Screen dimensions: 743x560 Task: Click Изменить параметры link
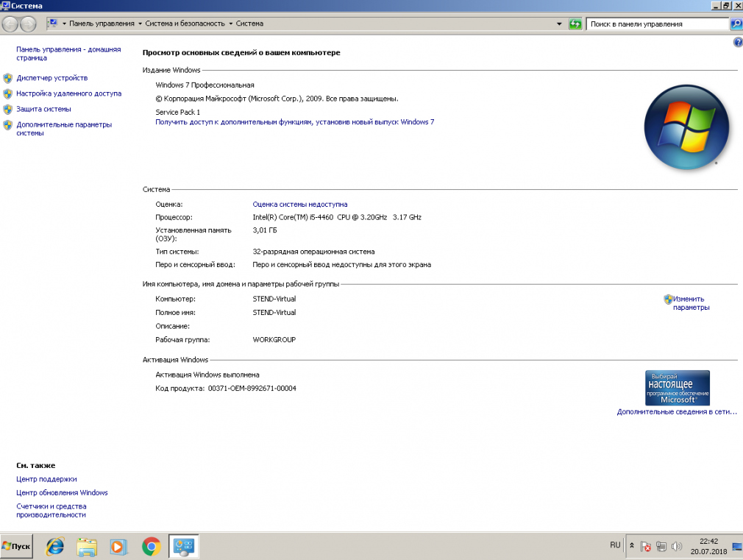pyautogui.click(x=691, y=303)
